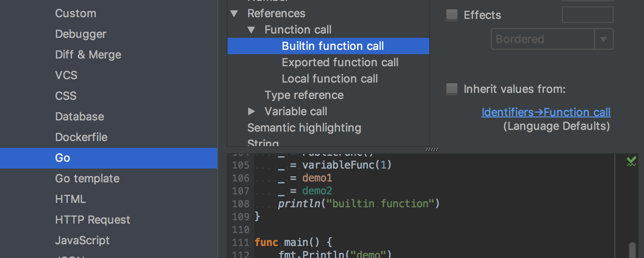644x258 pixels.
Task: Choose Go template in the list
Action: 87,178
